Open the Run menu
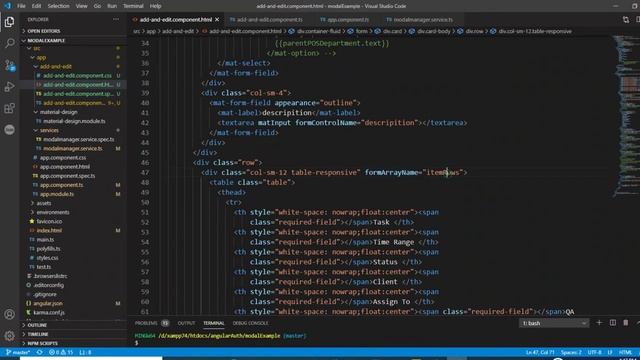The image size is (640, 360). click(x=112, y=6)
